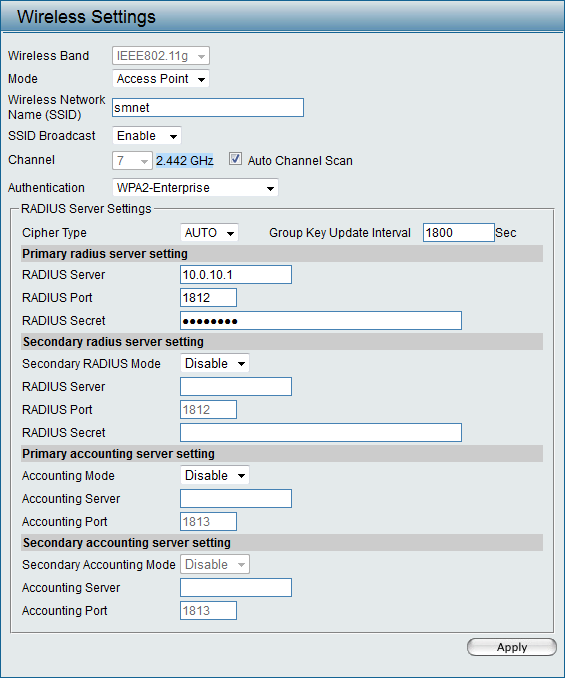
Task: Click the Secondary radius server setting heading
Action: (x=113, y=342)
